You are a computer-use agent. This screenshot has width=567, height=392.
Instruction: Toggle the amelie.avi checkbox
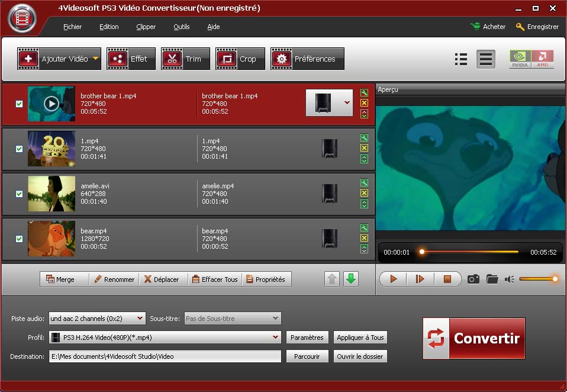pos(19,194)
